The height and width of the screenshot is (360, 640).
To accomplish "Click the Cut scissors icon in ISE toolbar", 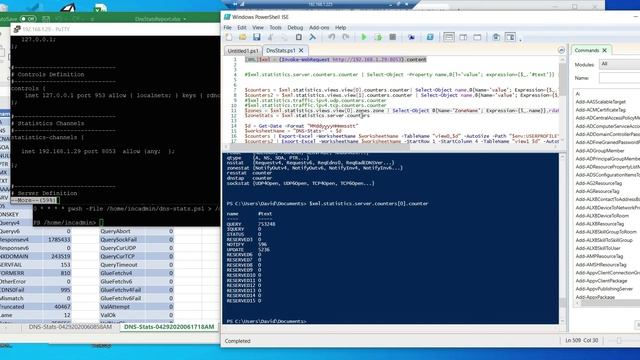I will tap(270, 37).
